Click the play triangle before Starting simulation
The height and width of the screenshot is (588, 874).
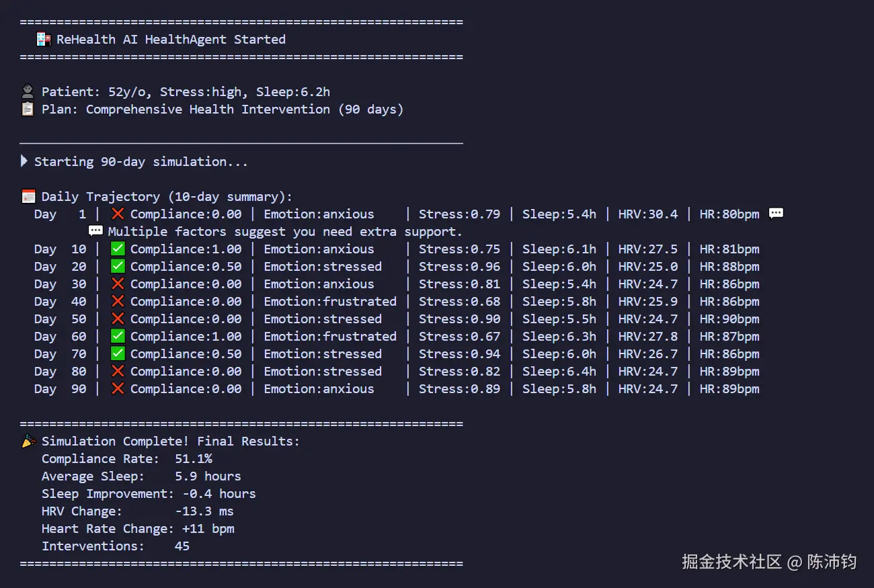point(25,161)
